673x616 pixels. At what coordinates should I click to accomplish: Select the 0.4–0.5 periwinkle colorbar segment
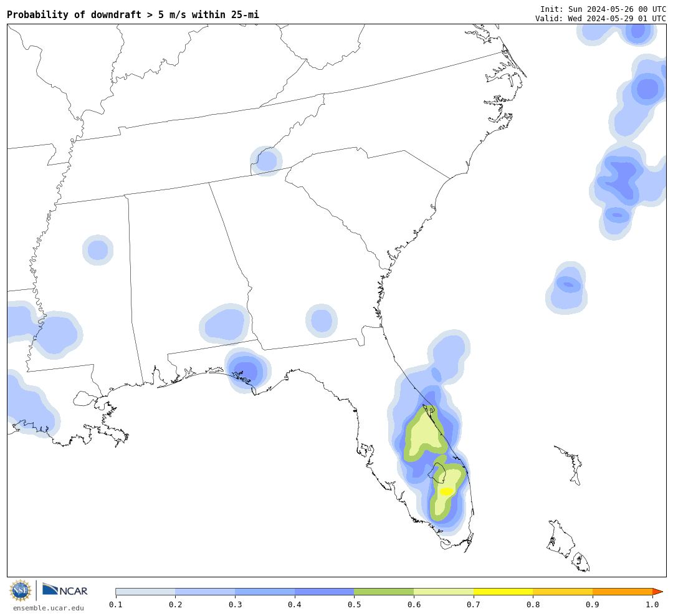[x=325, y=592]
